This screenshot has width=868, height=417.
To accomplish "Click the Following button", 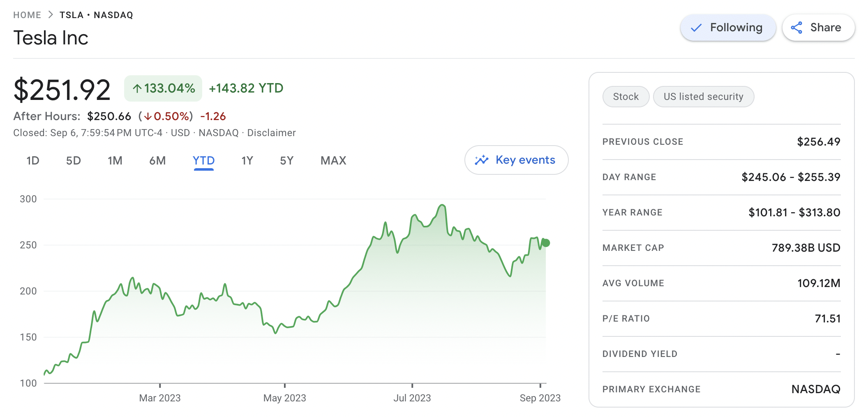I will click(x=728, y=28).
